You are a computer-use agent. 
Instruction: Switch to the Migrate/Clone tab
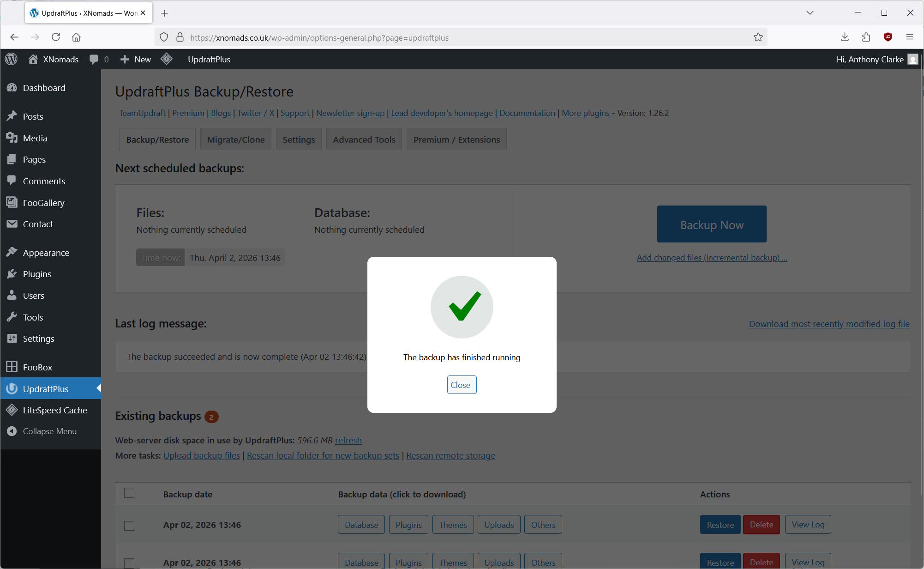[235, 139]
